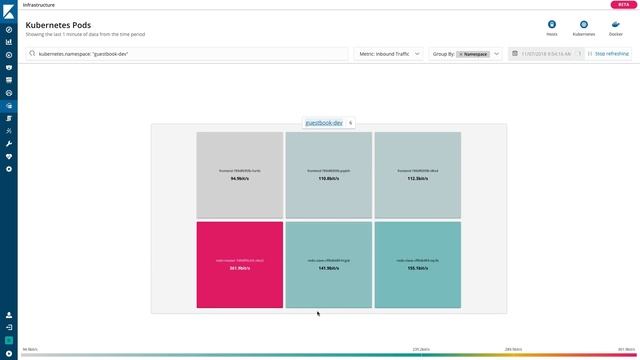Click the Kubernetes Pods heading
The width and height of the screenshot is (640, 360).
click(58, 25)
